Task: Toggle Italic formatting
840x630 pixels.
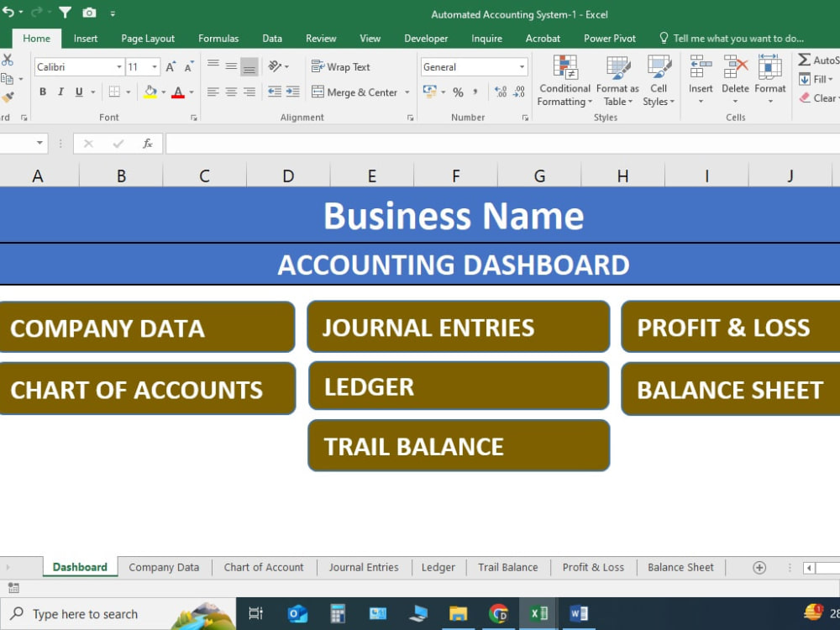Action: (60, 92)
